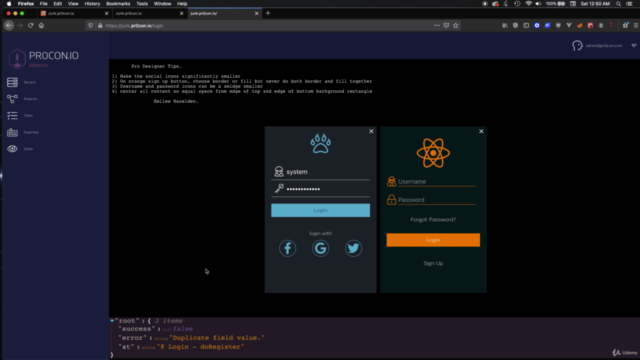The width and height of the screenshot is (640, 360).
Task: Open the Tasks checklist icon in sidebar
Action: [12, 116]
